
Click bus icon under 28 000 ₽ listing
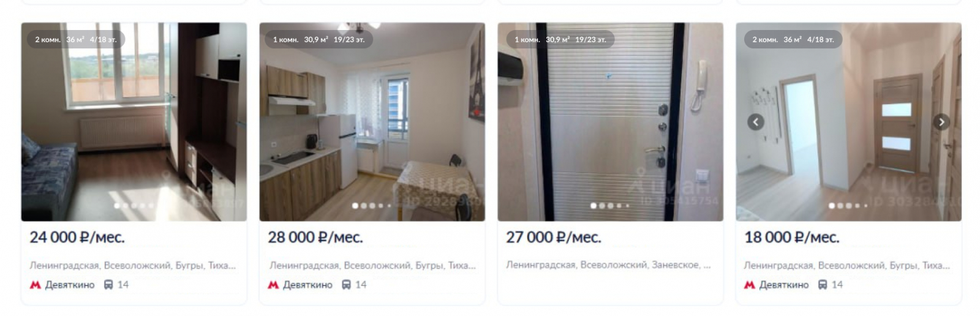click(x=346, y=285)
